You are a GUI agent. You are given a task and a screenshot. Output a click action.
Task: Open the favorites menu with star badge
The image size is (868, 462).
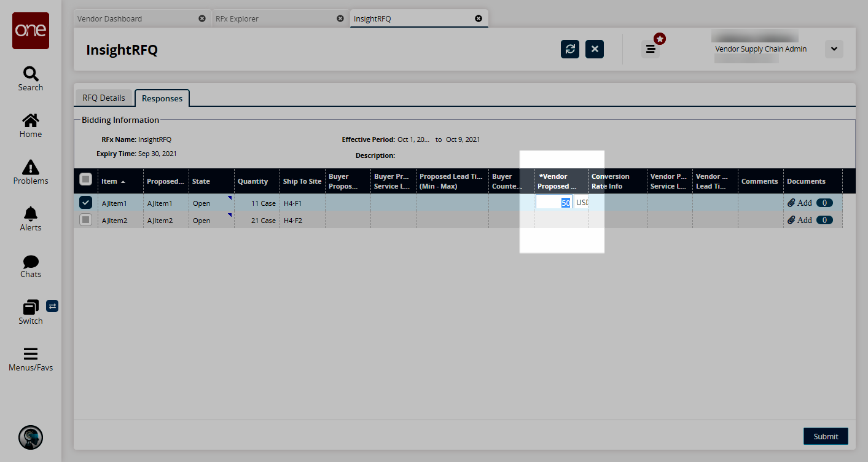point(651,49)
